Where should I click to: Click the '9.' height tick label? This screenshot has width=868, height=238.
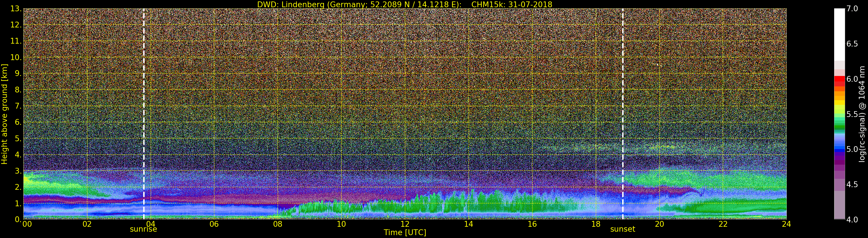(x=18, y=74)
